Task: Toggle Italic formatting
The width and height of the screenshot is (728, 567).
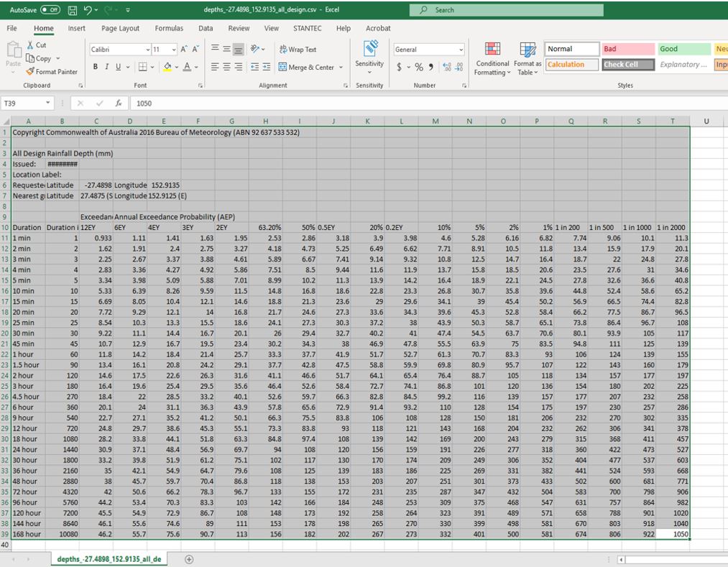Action: pyautogui.click(x=107, y=67)
